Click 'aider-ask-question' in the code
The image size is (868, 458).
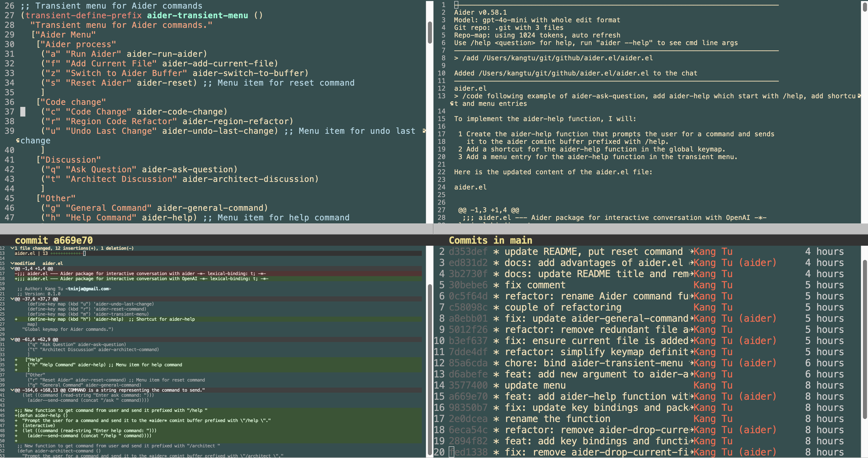pos(187,169)
